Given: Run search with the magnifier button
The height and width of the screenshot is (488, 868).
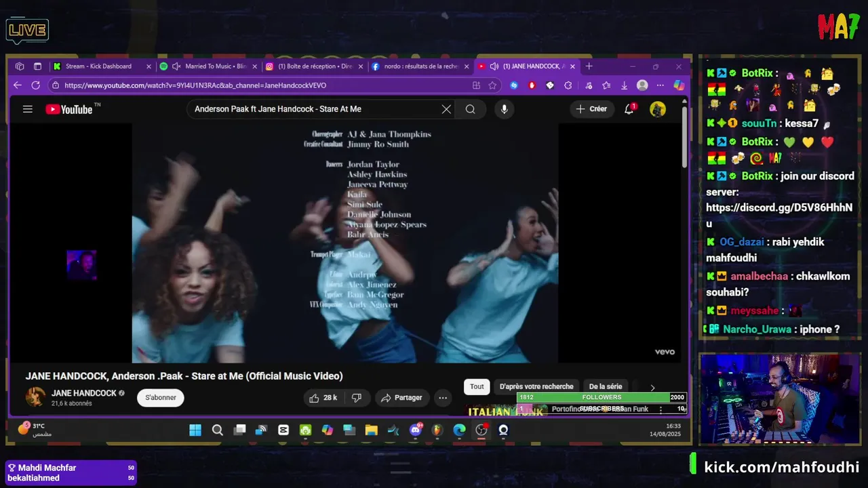Looking at the screenshot, I should [x=470, y=109].
